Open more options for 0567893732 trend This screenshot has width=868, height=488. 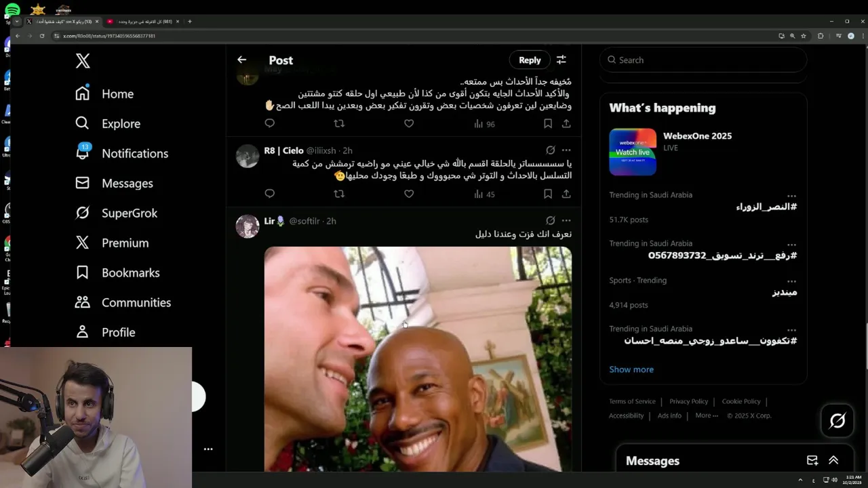point(791,245)
